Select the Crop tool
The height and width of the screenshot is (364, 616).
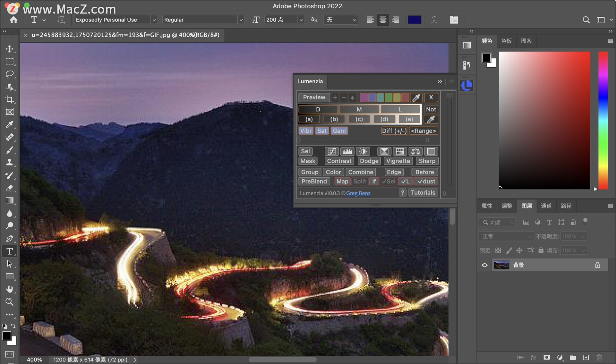pos(10,99)
